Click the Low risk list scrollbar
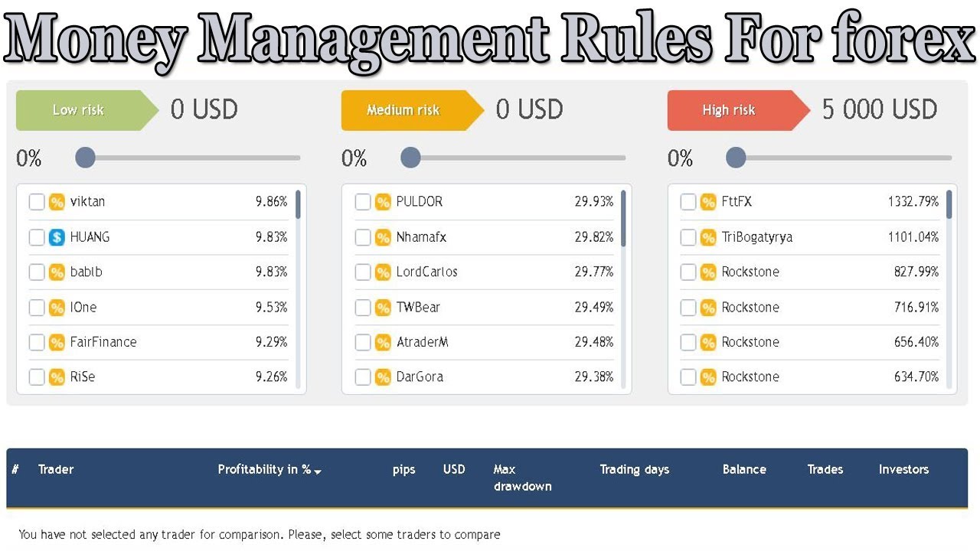Viewport: 980px width, 551px height. (x=298, y=205)
